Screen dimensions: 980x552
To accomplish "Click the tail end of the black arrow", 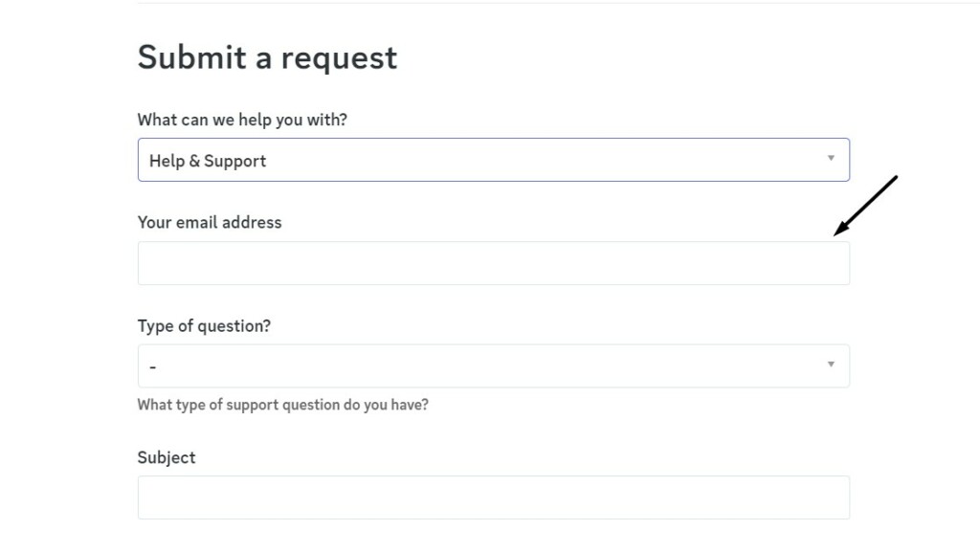I will (896, 177).
